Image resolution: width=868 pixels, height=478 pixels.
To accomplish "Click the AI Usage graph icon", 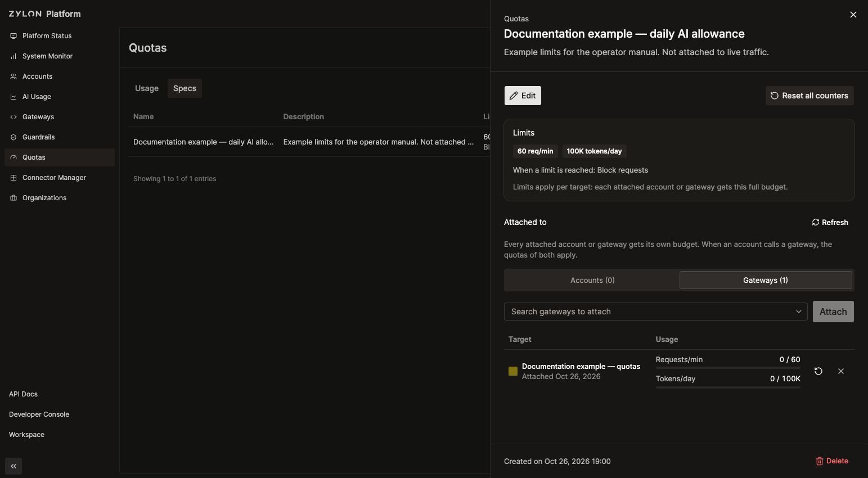I will [14, 97].
